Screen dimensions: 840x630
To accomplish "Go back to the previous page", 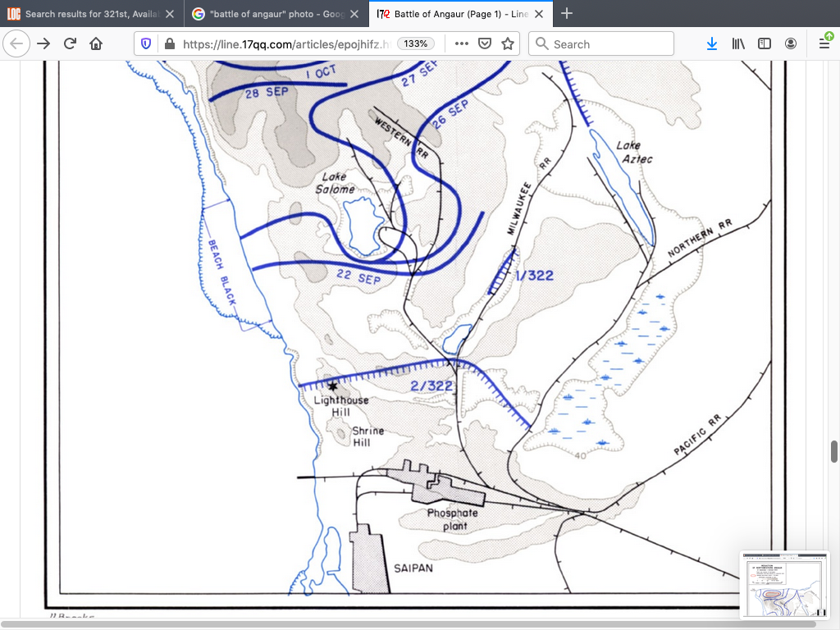I will click(18, 44).
